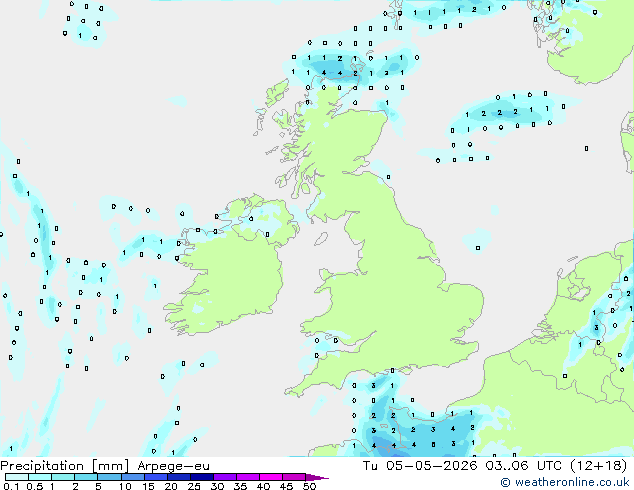Click the 20–25 mm legend color box
The width and height of the screenshot is (634, 490).
[x=178, y=477]
